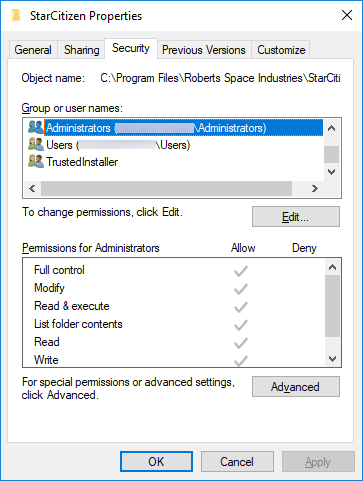Click the up arrow of group list scrollbar
The width and height of the screenshot is (363, 481).
(332, 128)
